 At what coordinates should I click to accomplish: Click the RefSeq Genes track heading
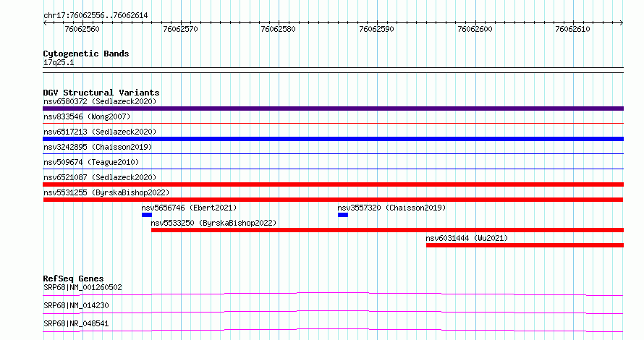(x=74, y=279)
